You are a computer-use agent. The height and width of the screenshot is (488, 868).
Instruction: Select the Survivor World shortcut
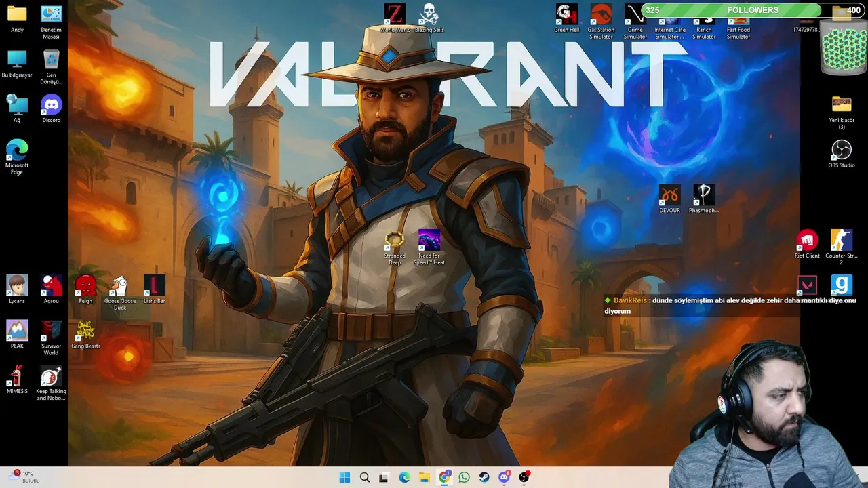(x=51, y=338)
